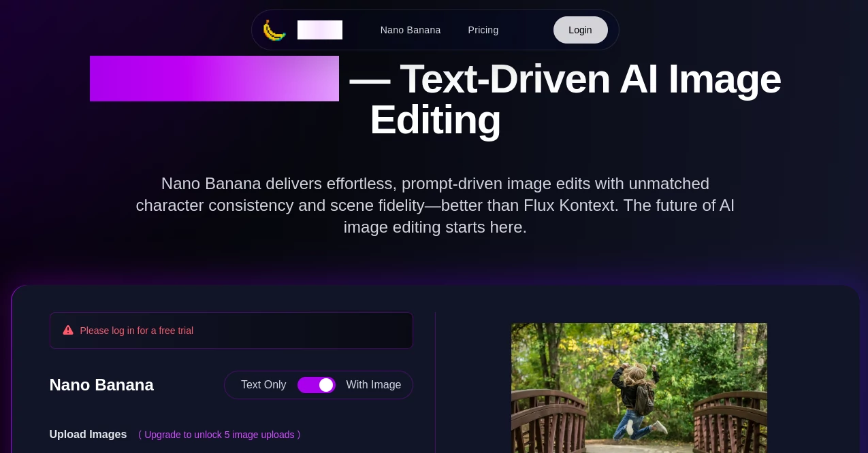Open the Nano Banana nav link

(x=411, y=30)
